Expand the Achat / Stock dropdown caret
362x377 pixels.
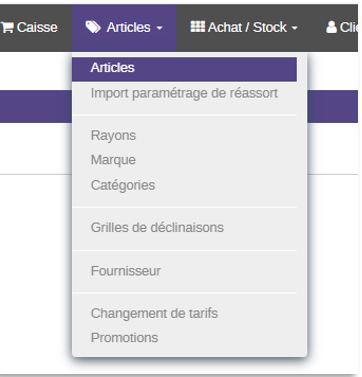pyautogui.click(x=295, y=28)
